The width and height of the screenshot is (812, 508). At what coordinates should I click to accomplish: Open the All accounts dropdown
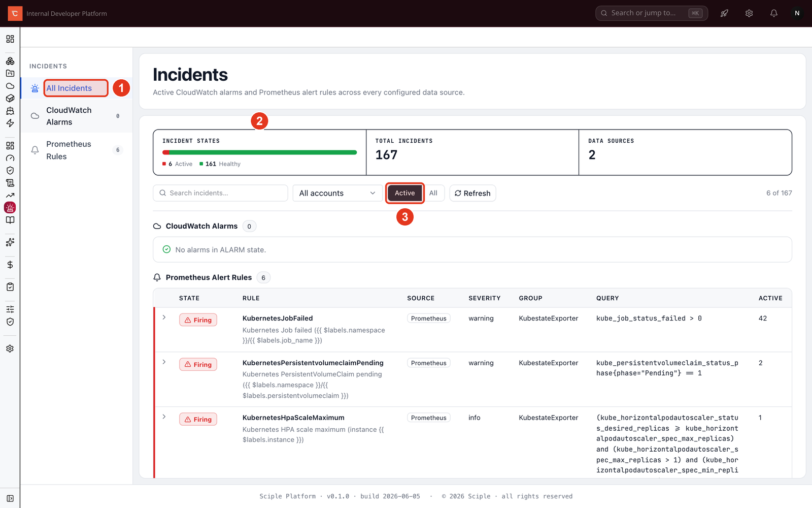337,193
